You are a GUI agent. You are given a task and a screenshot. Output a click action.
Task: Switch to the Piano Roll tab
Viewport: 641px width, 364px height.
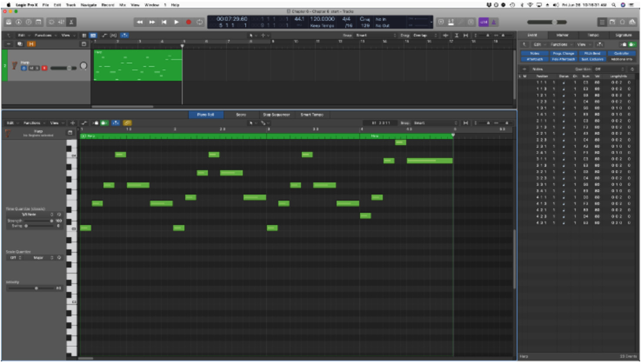[206, 115]
